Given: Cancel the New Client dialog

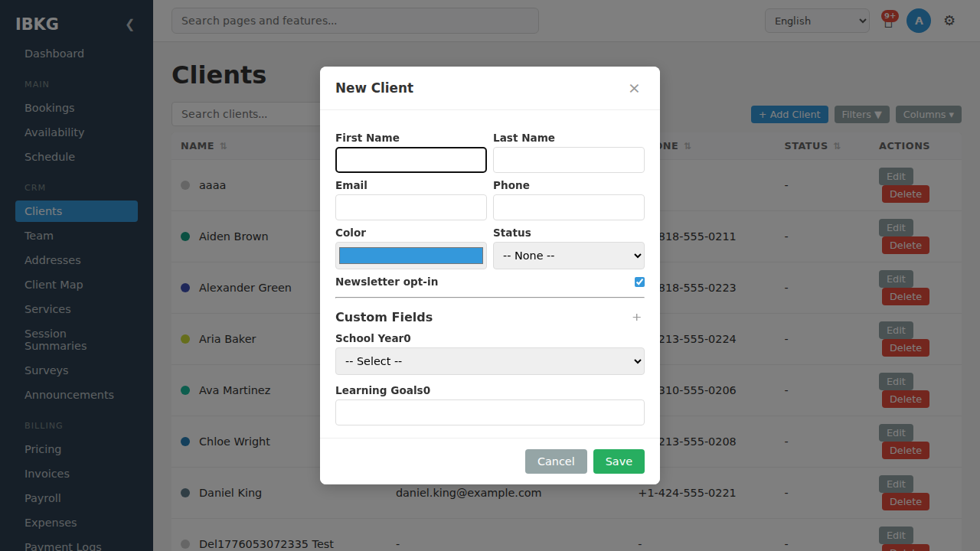Looking at the screenshot, I should click(x=556, y=461).
